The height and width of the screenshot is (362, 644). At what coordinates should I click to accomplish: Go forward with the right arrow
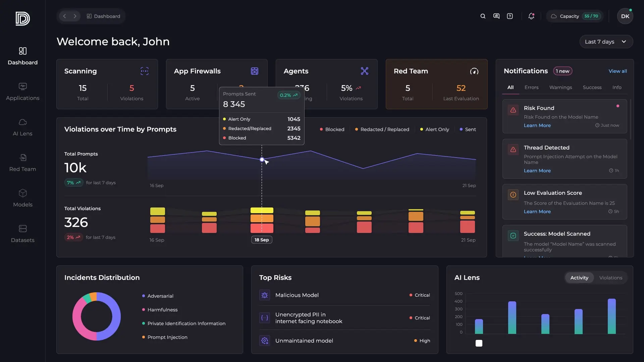(75, 16)
